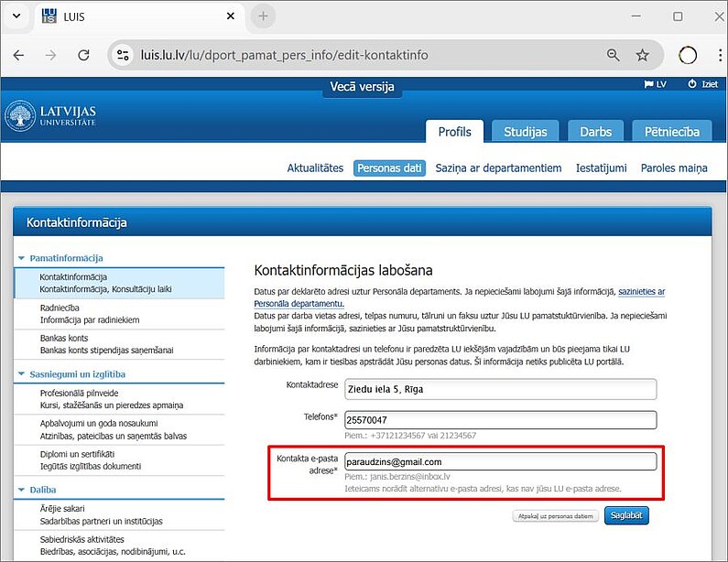
Task: Click the Iziet logout link
Action: [x=702, y=84]
